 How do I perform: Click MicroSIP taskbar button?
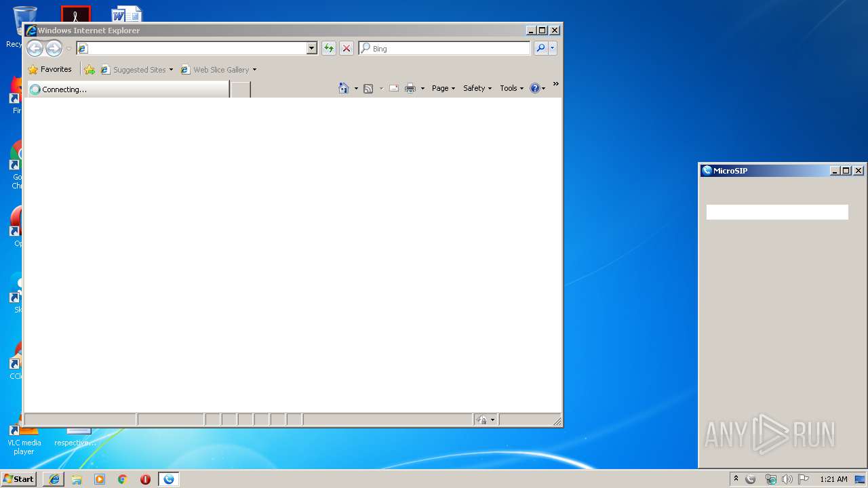tap(168, 479)
